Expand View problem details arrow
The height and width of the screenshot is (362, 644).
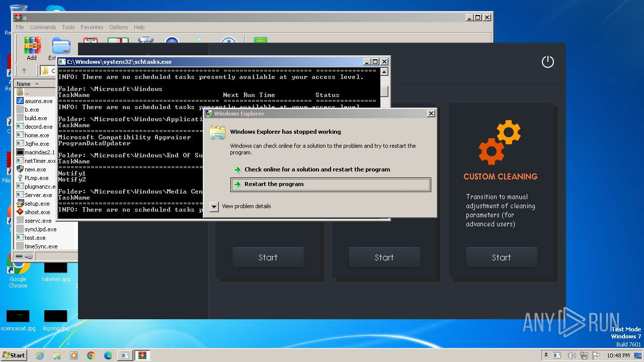click(214, 206)
